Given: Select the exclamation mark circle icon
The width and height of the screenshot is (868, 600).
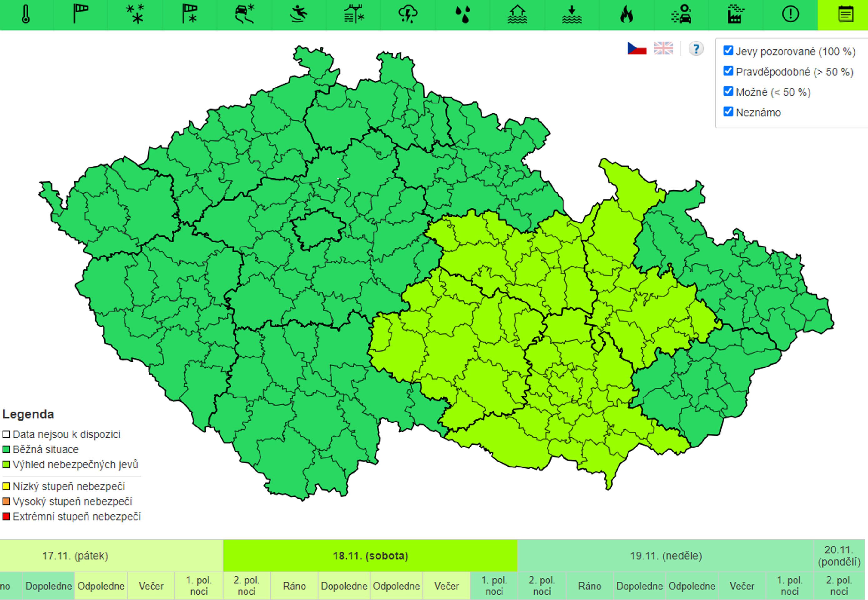Looking at the screenshot, I should point(790,14).
